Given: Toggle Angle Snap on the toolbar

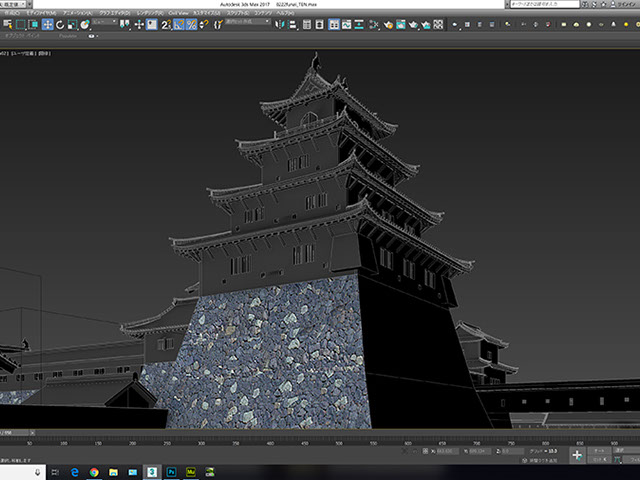Looking at the screenshot, I should pyautogui.click(x=179, y=24).
